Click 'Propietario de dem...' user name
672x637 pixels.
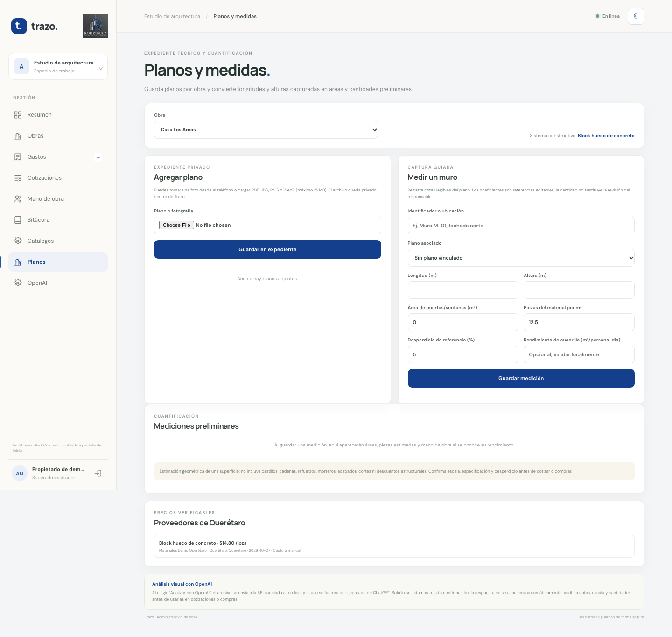(58, 469)
